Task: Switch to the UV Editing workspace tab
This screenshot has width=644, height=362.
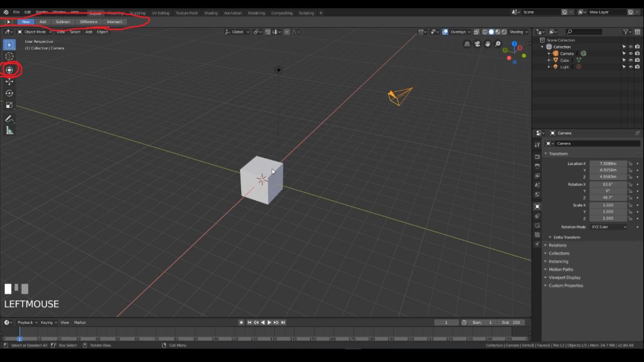Action: pos(160,13)
